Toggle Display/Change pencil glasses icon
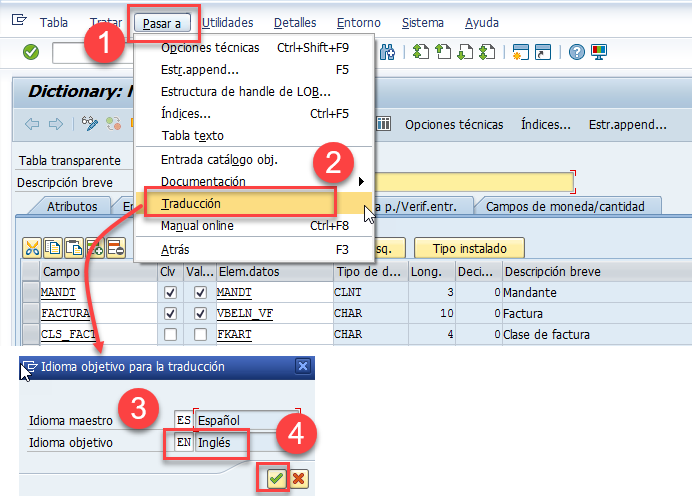692x496 pixels. click(90, 124)
